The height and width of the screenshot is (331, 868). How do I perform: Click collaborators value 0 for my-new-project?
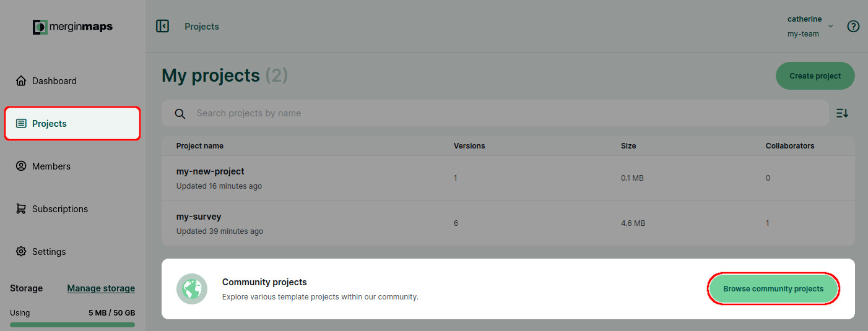768,178
